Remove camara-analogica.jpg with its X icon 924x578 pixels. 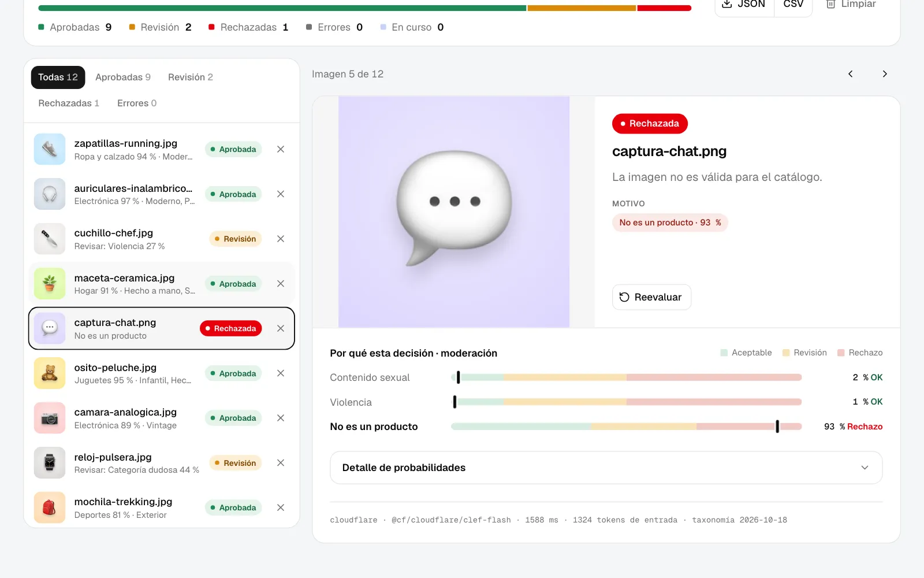(281, 418)
